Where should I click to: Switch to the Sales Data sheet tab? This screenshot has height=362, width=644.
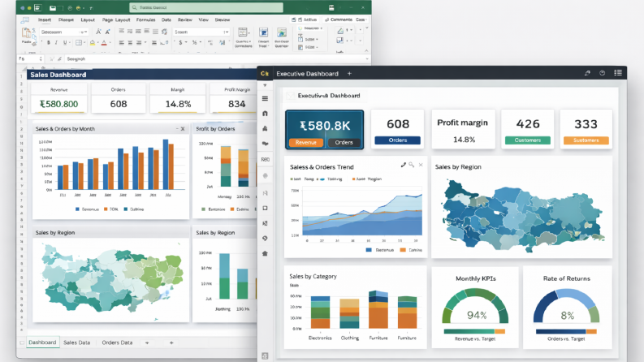click(x=77, y=343)
